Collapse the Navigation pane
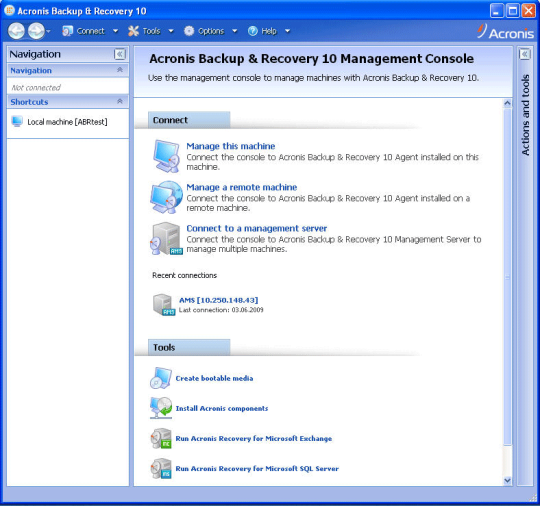 click(120, 54)
